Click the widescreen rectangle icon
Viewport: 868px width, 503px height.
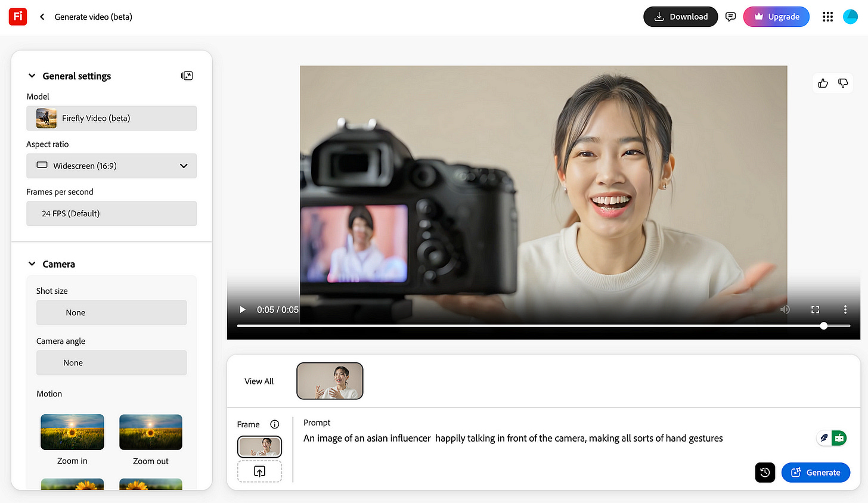(x=42, y=165)
